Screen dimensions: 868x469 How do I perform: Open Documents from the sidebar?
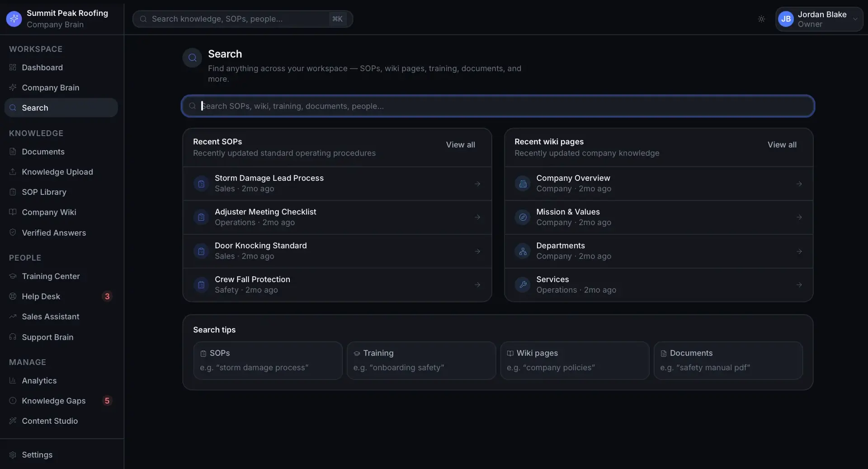(x=61, y=152)
